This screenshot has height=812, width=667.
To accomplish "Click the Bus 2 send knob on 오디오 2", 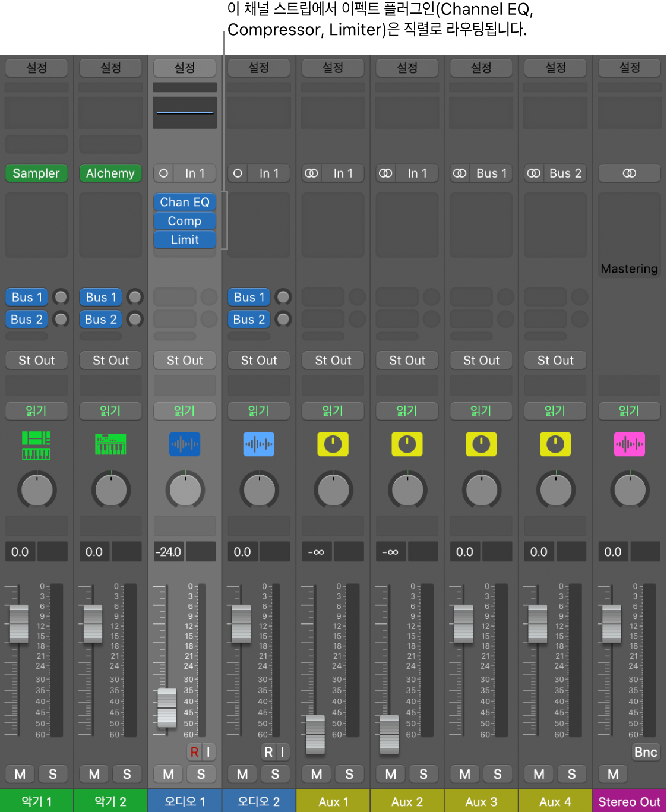I will (x=283, y=319).
